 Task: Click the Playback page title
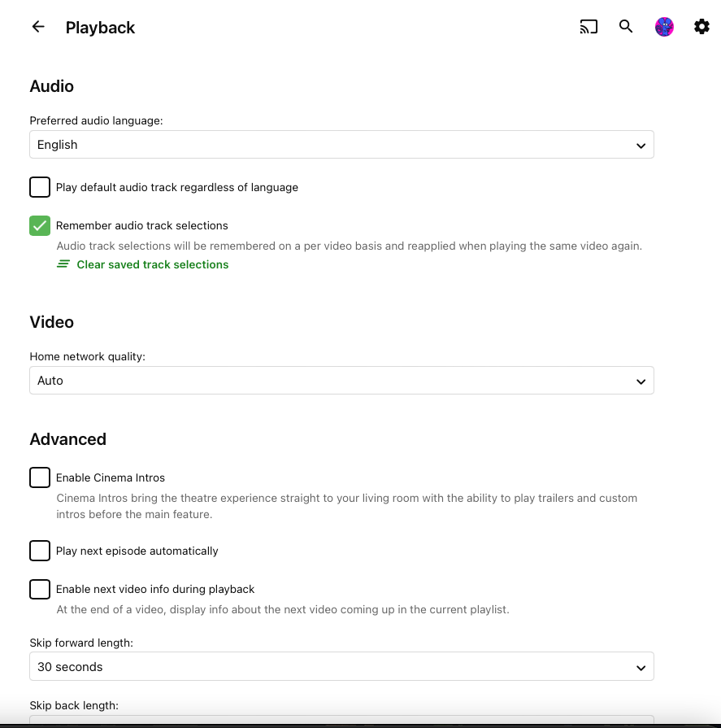point(100,28)
